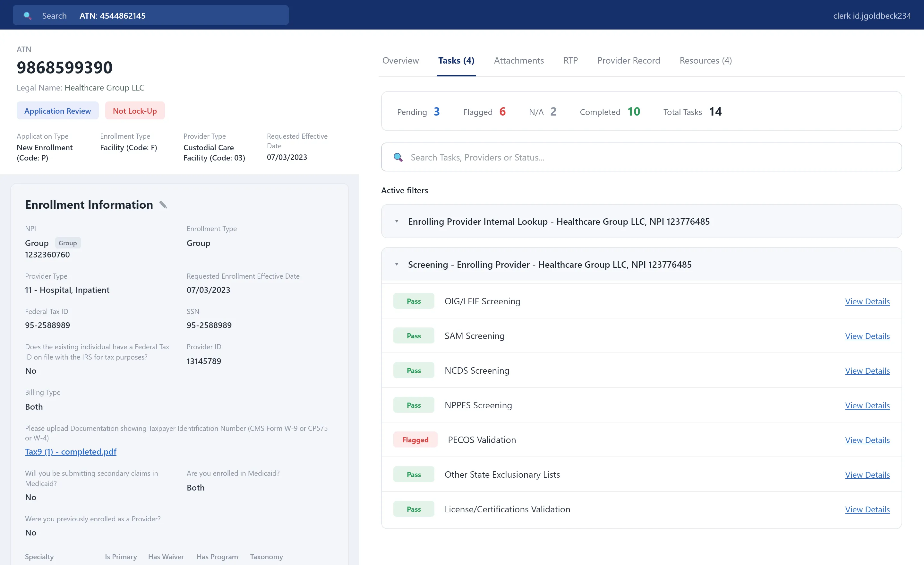Collapse the Enrolling Provider Internal Lookup section
Image resolution: width=924 pixels, height=565 pixels.
coord(396,222)
